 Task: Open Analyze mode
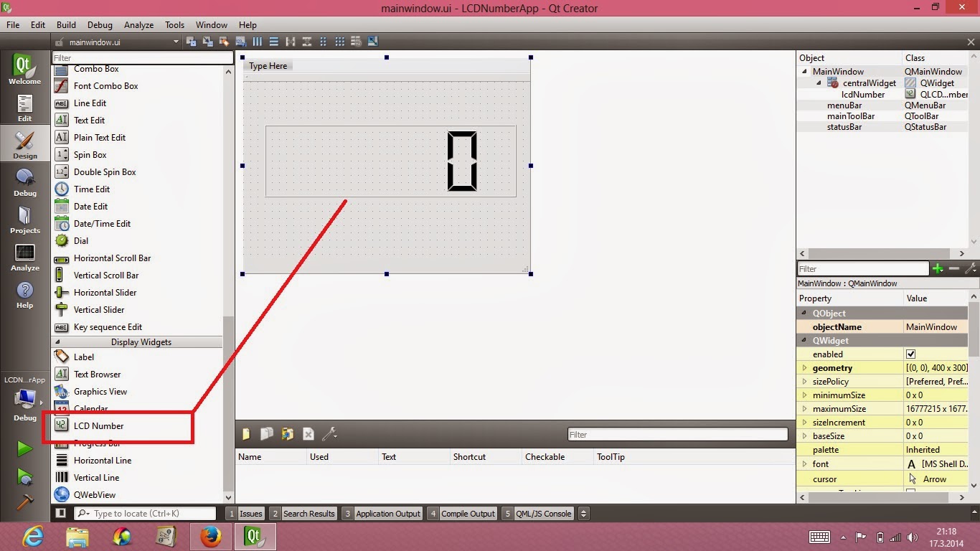coord(25,258)
